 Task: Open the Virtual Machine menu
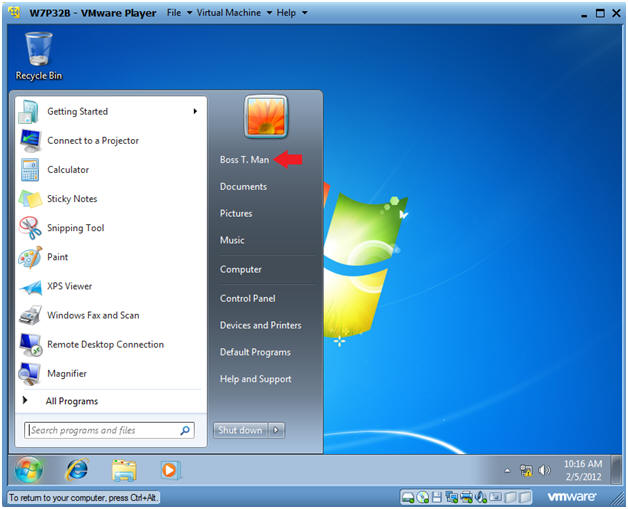coord(234,13)
